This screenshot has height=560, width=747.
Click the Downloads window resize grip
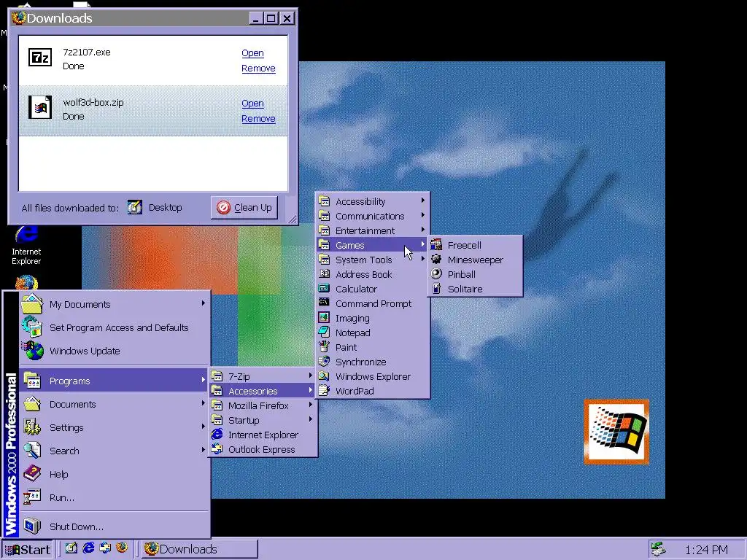pyautogui.click(x=292, y=219)
